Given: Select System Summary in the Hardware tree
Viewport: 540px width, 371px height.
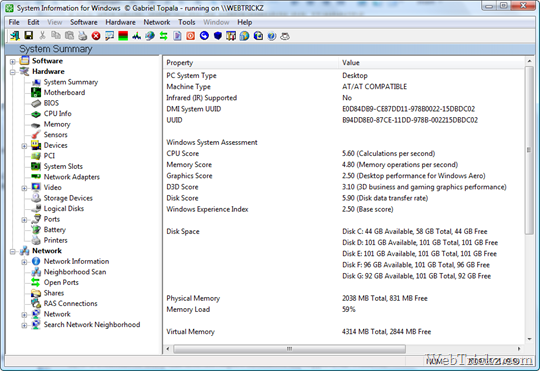Looking at the screenshot, I should tap(71, 82).
